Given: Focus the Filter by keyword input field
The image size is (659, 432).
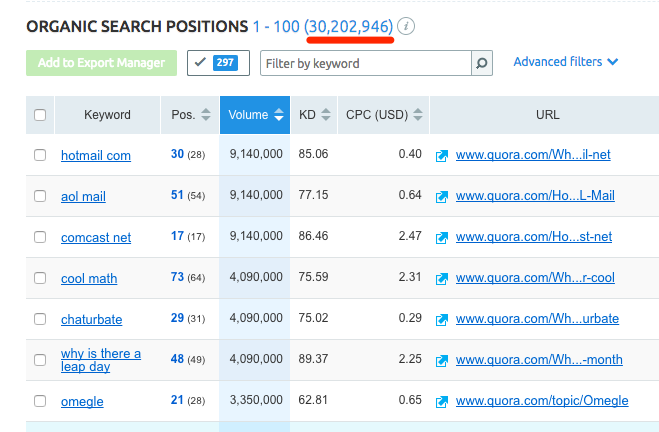Looking at the screenshot, I should (x=365, y=63).
